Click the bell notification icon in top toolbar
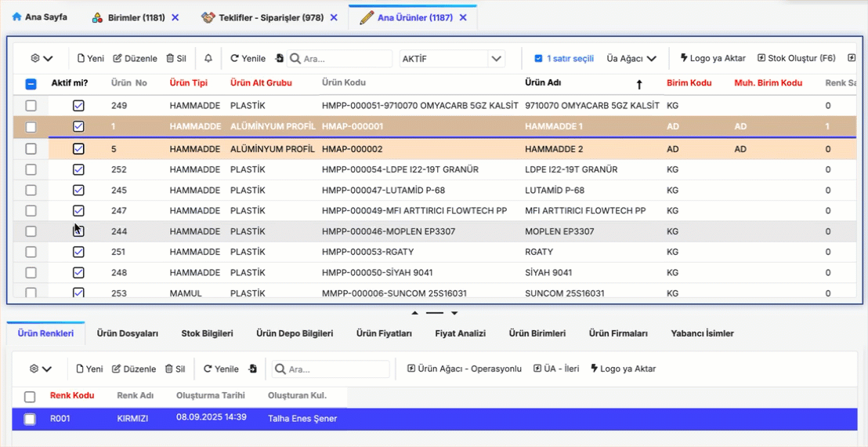 pos(208,59)
